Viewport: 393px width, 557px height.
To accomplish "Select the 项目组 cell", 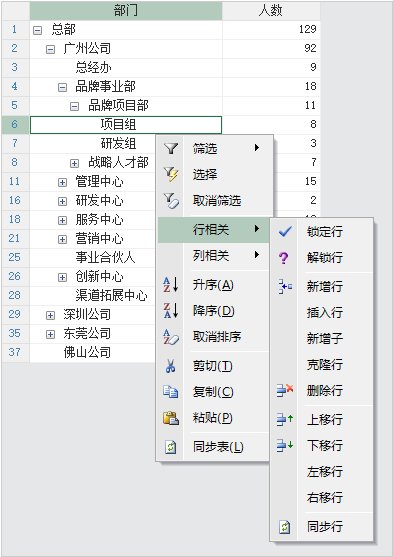I will [x=126, y=125].
